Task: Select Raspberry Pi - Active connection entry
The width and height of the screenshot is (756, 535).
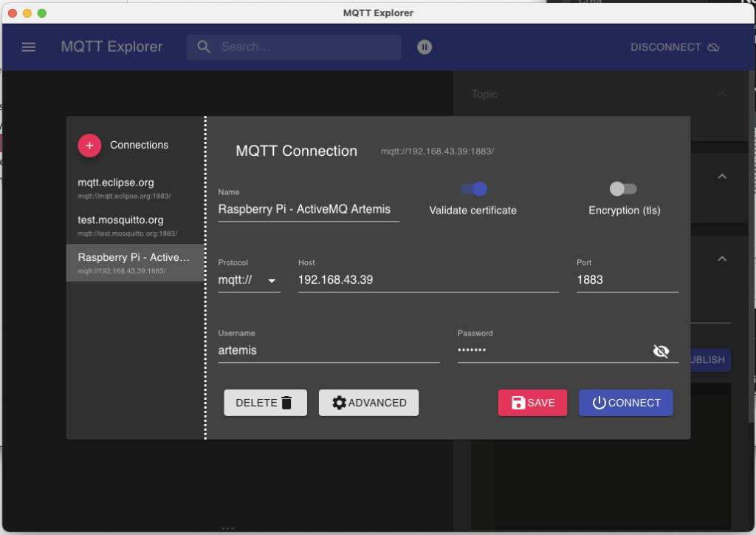Action: pos(134,262)
